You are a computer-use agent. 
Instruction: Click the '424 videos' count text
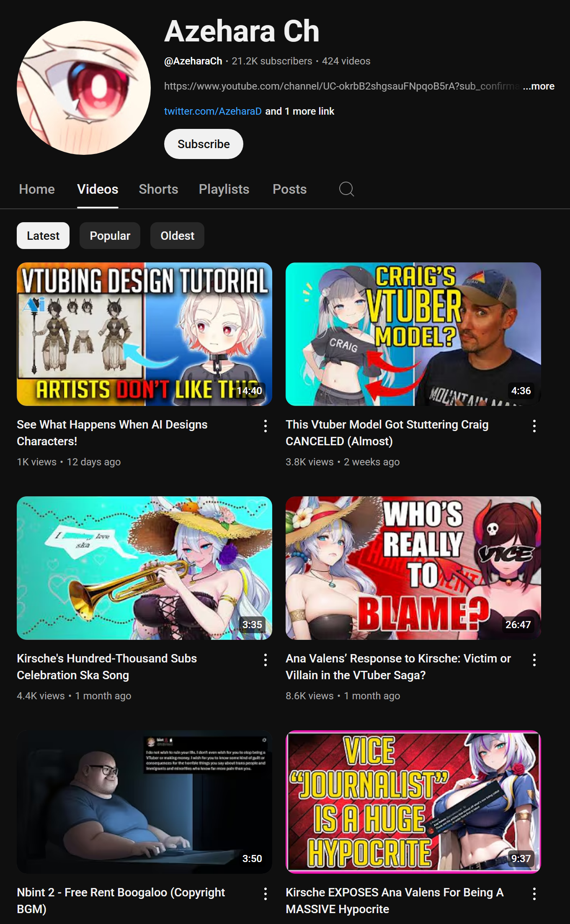click(x=346, y=61)
